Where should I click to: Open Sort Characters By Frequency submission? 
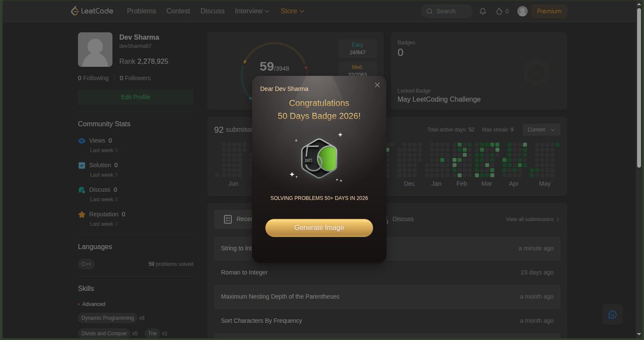(x=387, y=321)
